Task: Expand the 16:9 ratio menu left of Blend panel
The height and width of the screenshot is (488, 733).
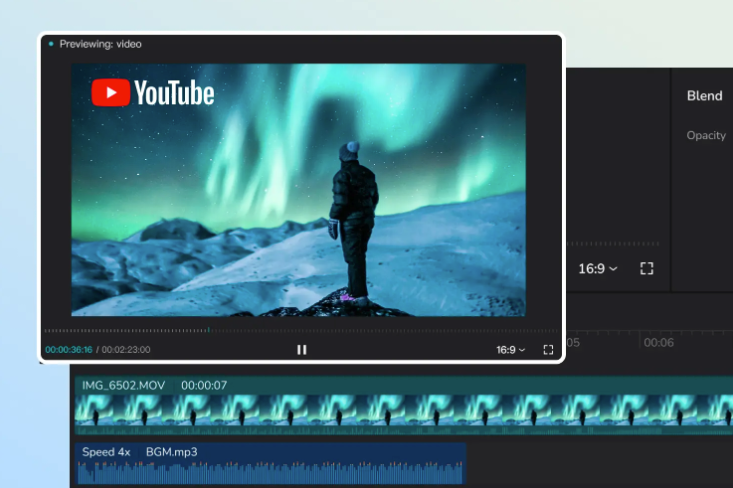Action: [597, 268]
